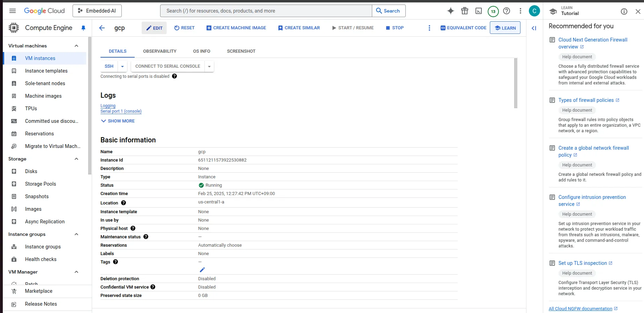644x313 pixels.
Task: Click the SSH button
Action: pyautogui.click(x=109, y=66)
